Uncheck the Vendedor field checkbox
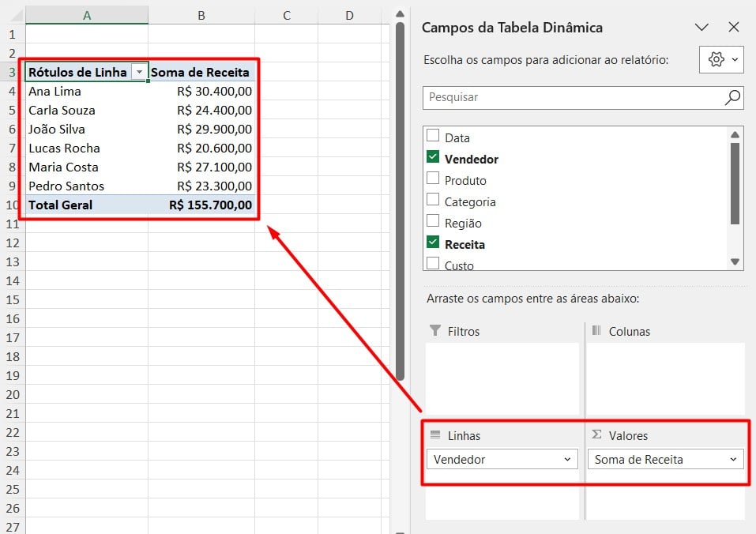The height and width of the screenshot is (534, 756). [433, 157]
